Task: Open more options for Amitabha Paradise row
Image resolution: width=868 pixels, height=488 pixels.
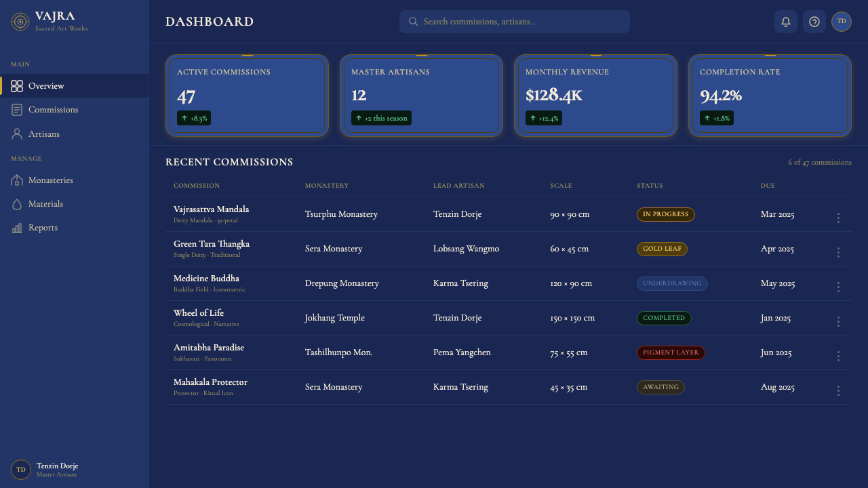Action: pos(838,356)
